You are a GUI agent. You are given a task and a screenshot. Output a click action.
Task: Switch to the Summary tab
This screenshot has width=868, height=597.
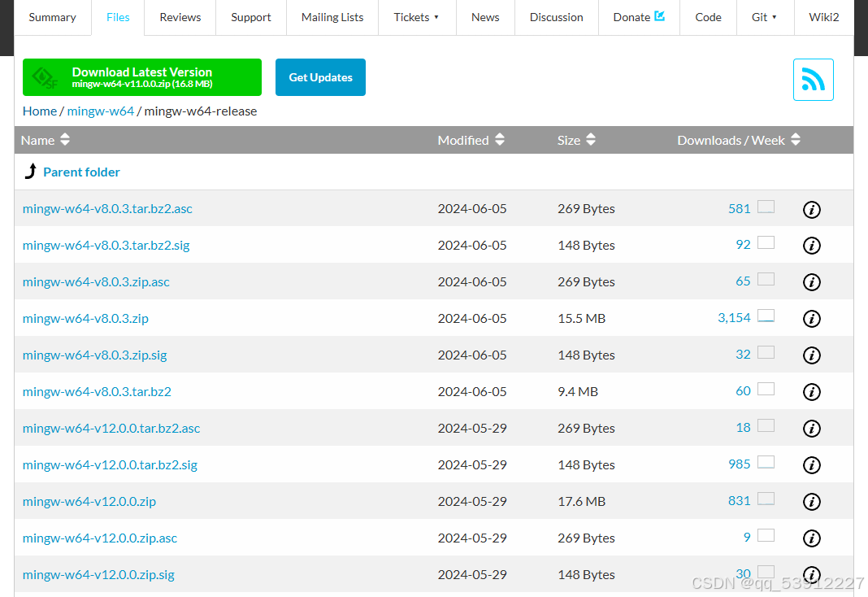53,17
